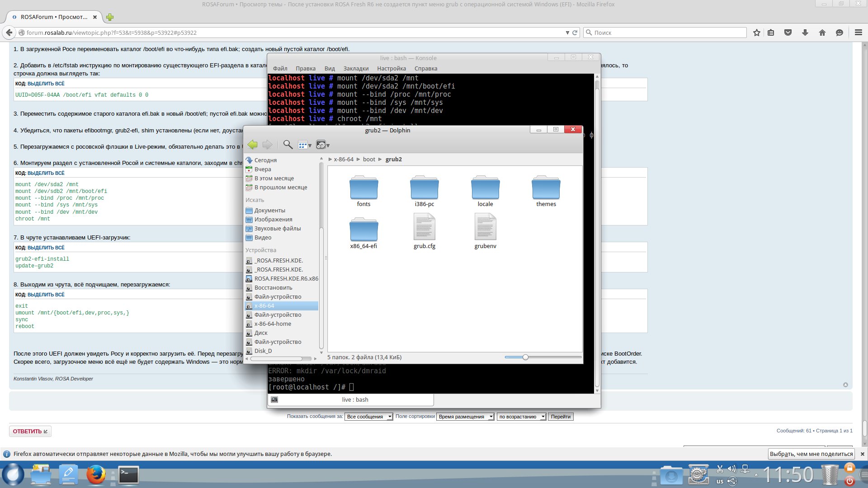
Task: Open Konsole Закладки menu
Action: (x=356, y=69)
